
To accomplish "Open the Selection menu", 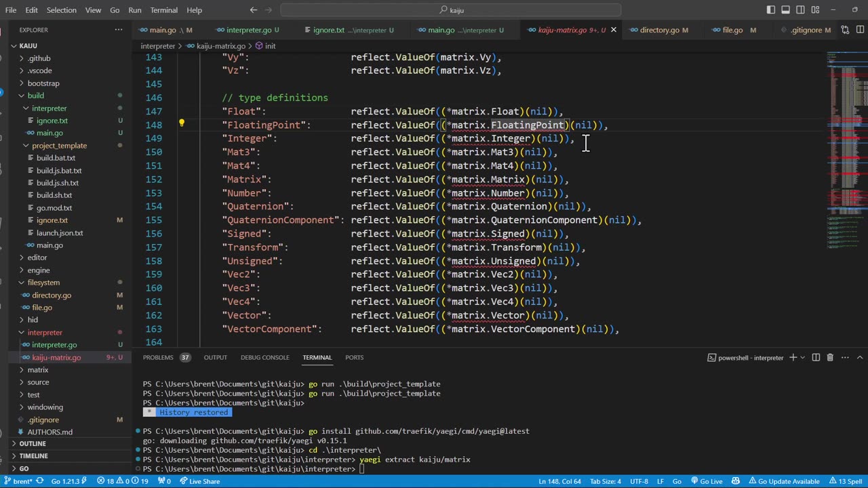I will click(61, 10).
